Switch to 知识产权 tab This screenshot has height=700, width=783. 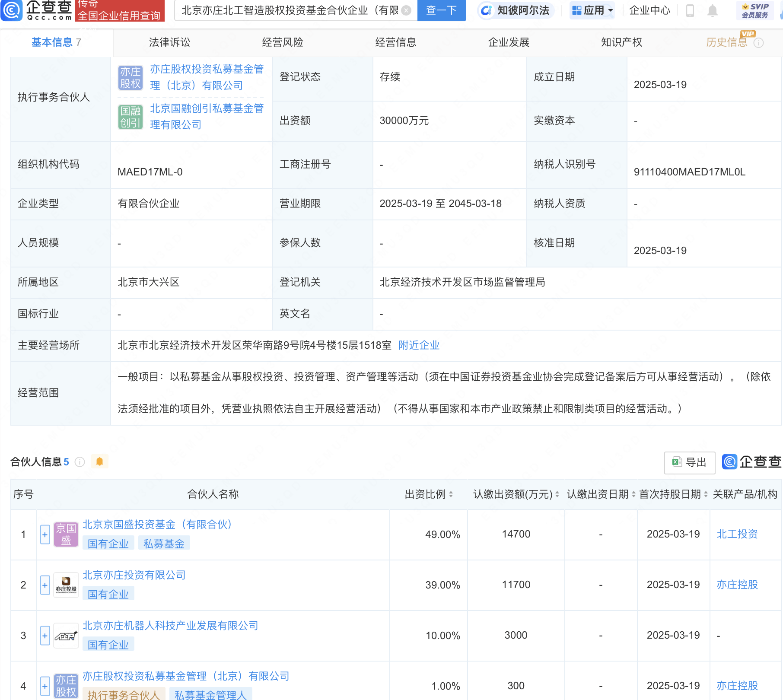click(622, 42)
